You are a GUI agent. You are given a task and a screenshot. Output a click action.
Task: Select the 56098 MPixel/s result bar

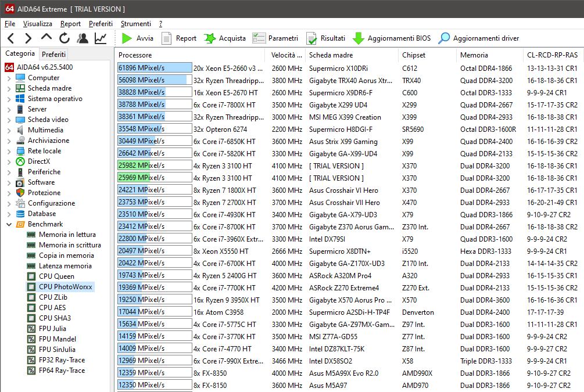(155, 80)
